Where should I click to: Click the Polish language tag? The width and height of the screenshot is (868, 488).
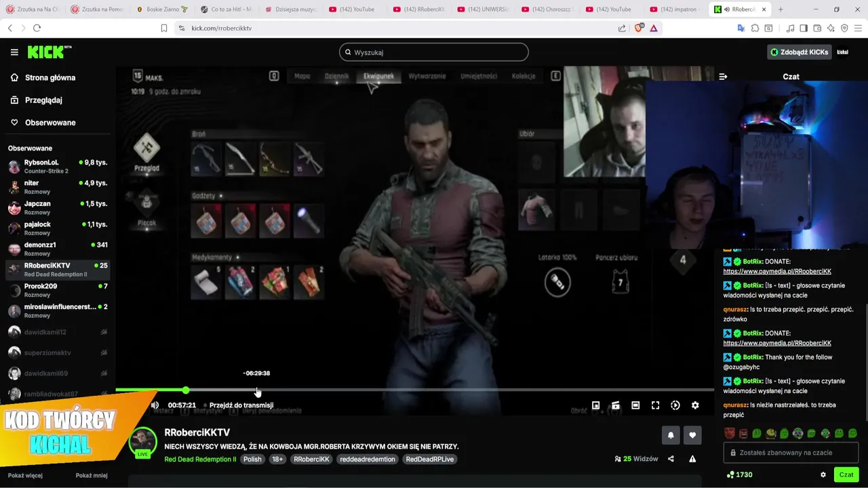pyautogui.click(x=252, y=459)
